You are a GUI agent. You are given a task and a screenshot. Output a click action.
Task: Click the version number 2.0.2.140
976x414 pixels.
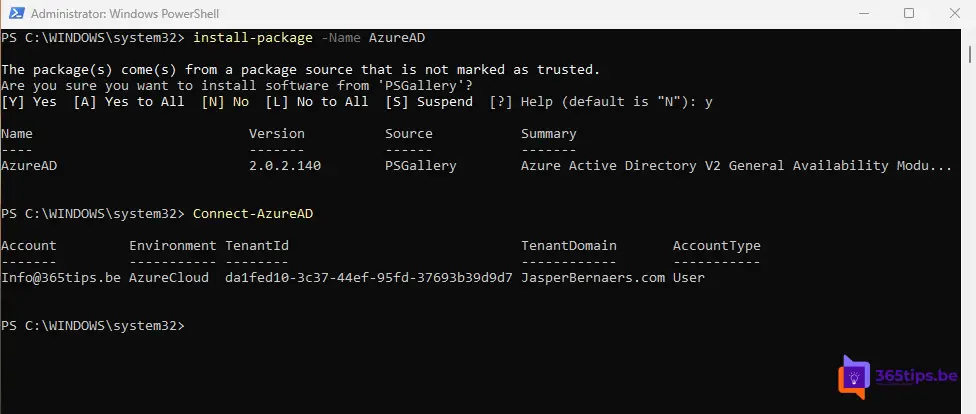click(285, 166)
